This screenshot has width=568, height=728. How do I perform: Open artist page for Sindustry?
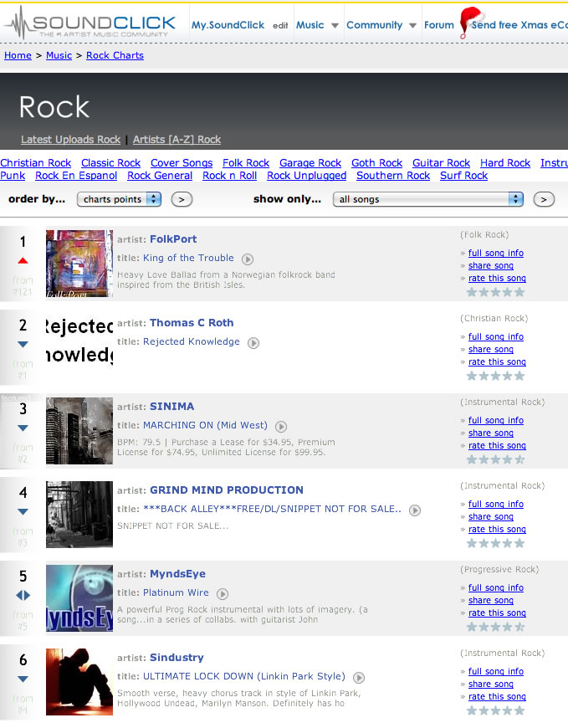point(177,658)
